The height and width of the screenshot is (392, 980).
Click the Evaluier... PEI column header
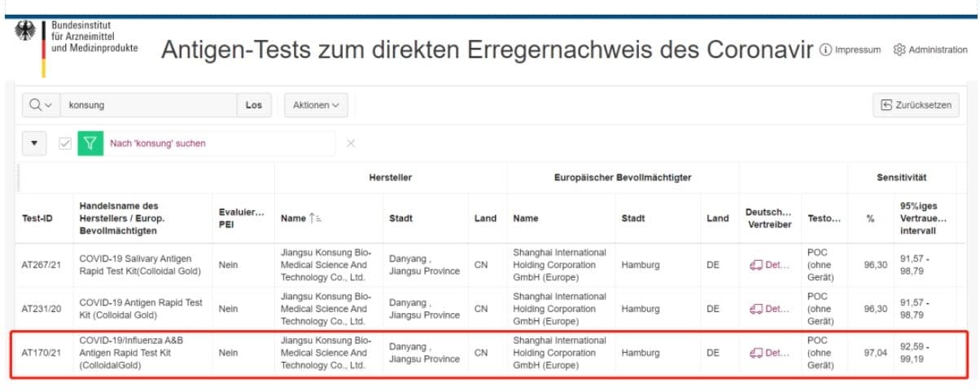pos(241,218)
